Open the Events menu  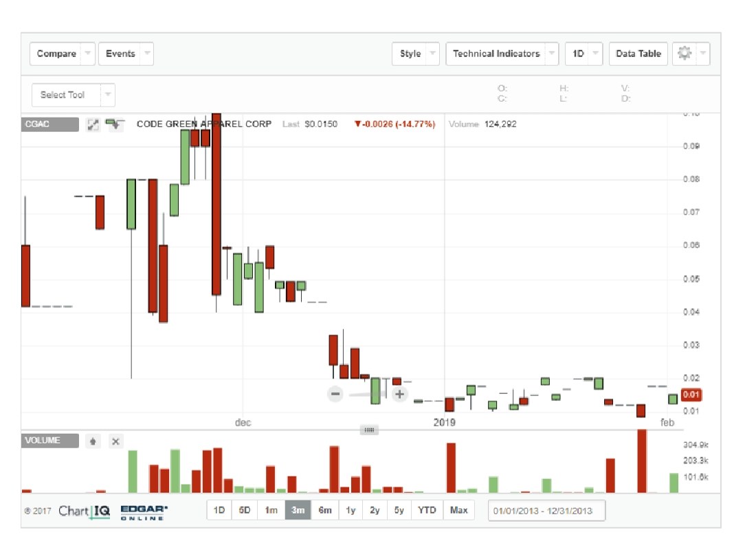click(120, 54)
